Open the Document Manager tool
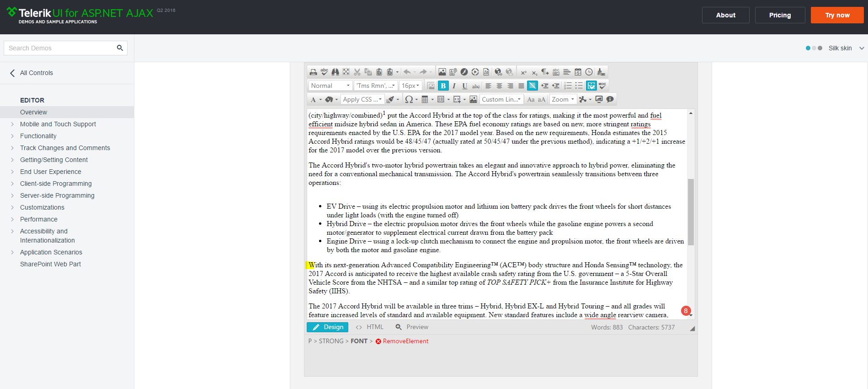 coord(453,72)
